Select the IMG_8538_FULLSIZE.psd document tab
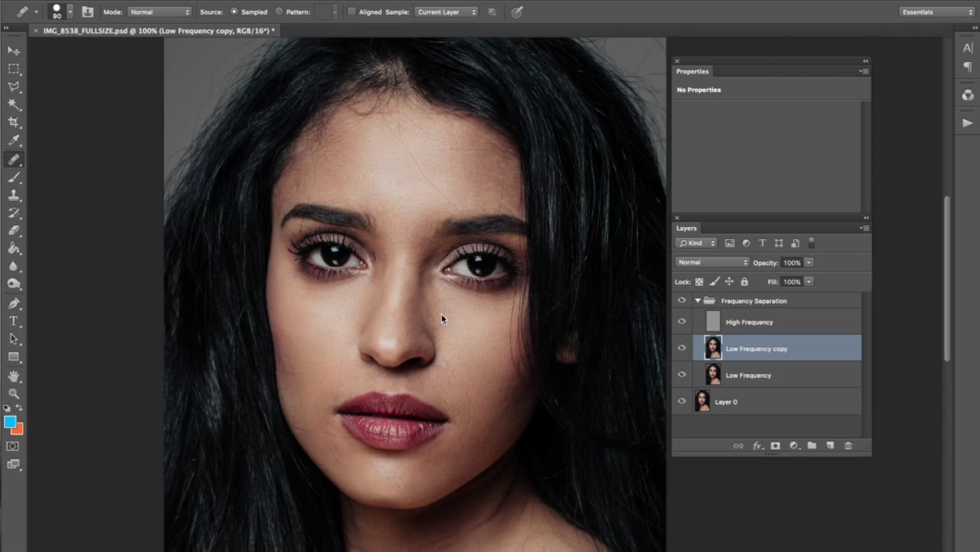Image resolution: width=980 pixels, height=552 pixels. pos(156,30)
